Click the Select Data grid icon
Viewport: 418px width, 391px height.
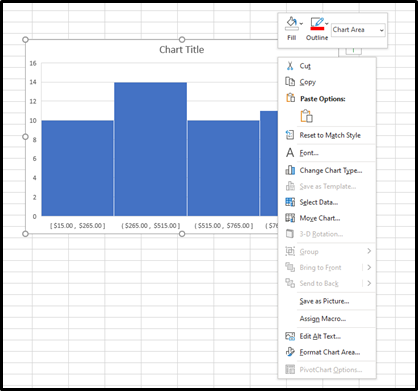[x=290, y=202]
